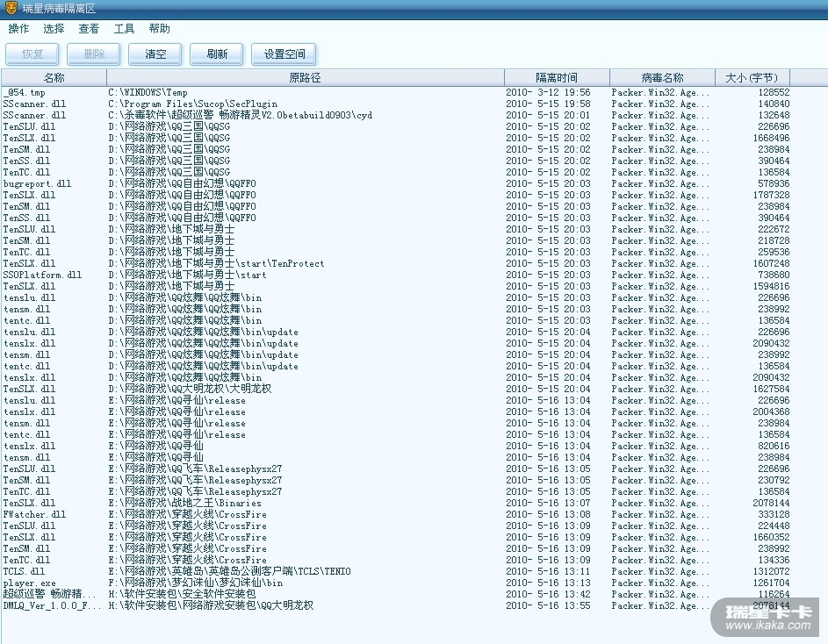Image resolution: width=828 pixels, height=644 pixels.
Task: Click path C:\Program Files\Sucop\SecPlugin
Action: pyautogui.click(x=193, y=104)
